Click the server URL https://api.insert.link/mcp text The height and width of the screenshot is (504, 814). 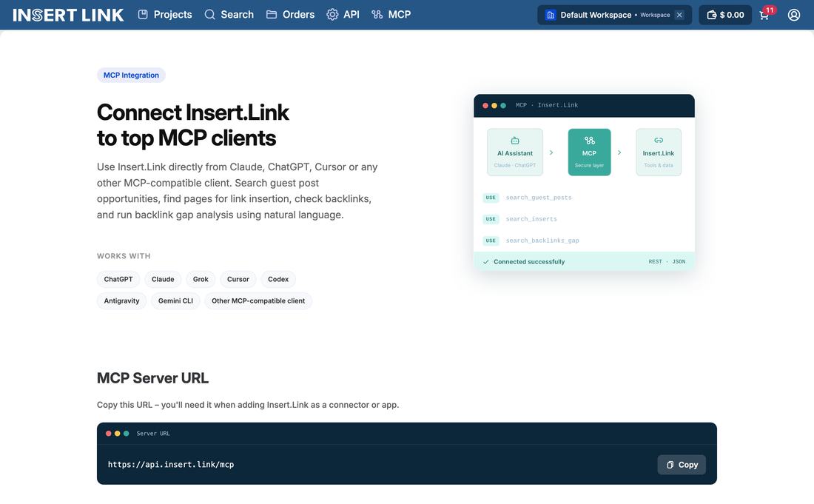click(171, 465)
